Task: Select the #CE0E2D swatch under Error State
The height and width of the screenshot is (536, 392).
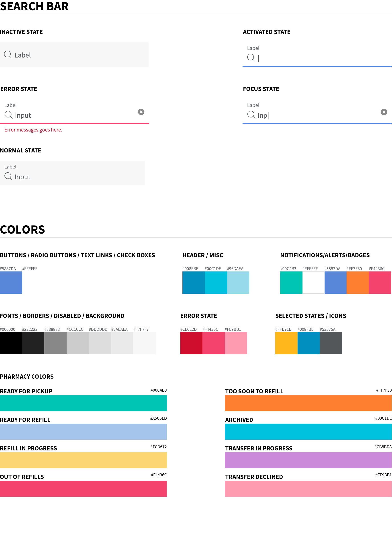Action: coord(191,343)
